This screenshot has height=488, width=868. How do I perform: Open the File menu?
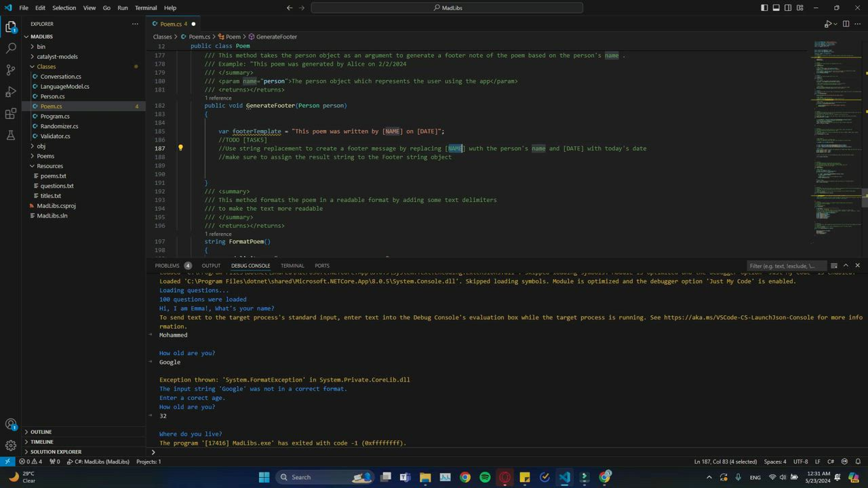point(24,8)
